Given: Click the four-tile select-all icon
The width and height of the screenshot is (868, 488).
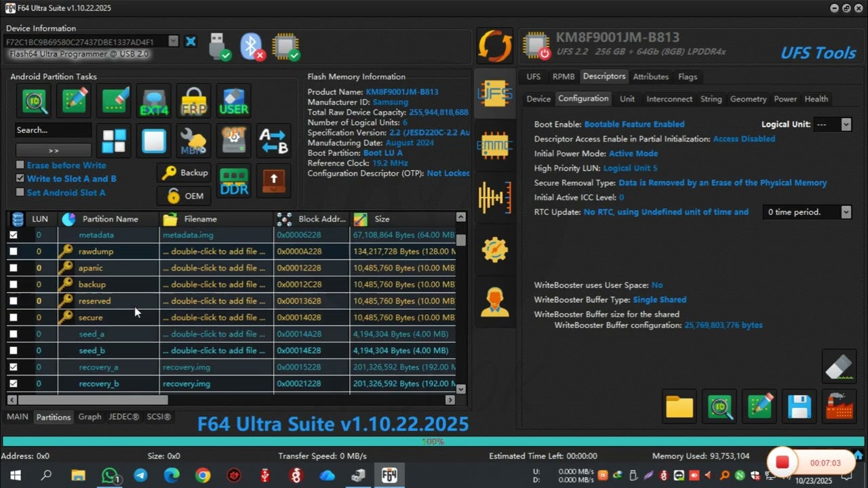Looking at the screenshot, I should click(115, 142).
